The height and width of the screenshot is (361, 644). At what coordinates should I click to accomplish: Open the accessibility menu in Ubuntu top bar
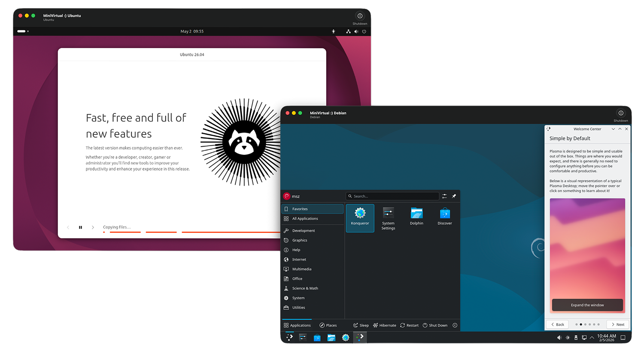click(334, 31)
